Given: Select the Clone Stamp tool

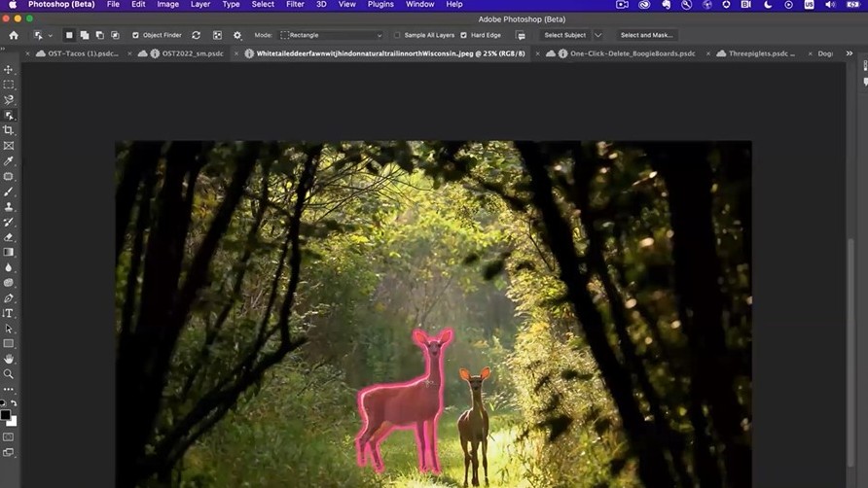Looking at the screenshot, I should [9, 207].
